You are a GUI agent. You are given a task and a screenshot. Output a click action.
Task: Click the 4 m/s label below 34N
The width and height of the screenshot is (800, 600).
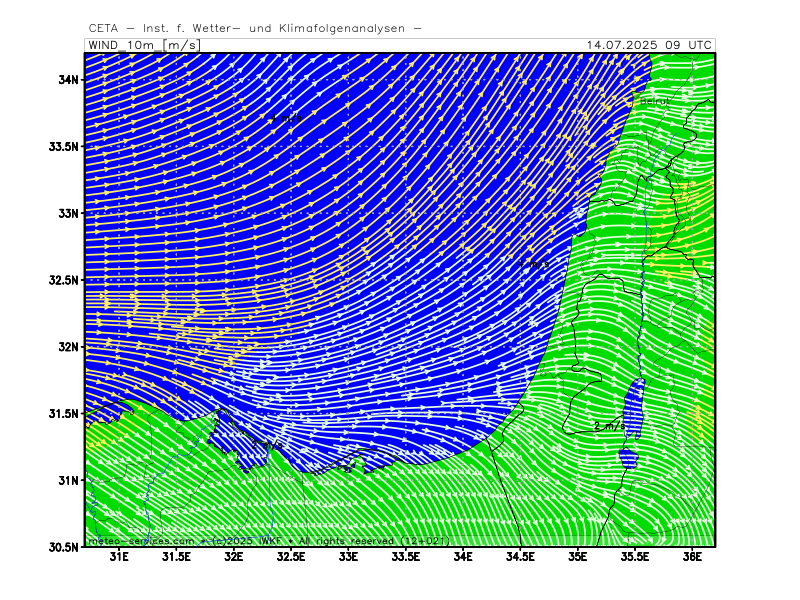286,118
